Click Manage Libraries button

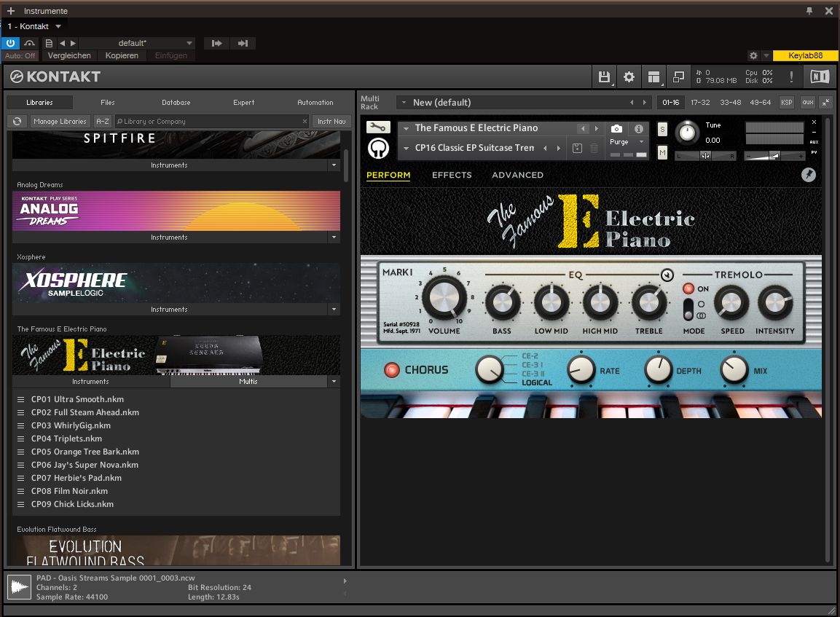(x=60, y=122)
